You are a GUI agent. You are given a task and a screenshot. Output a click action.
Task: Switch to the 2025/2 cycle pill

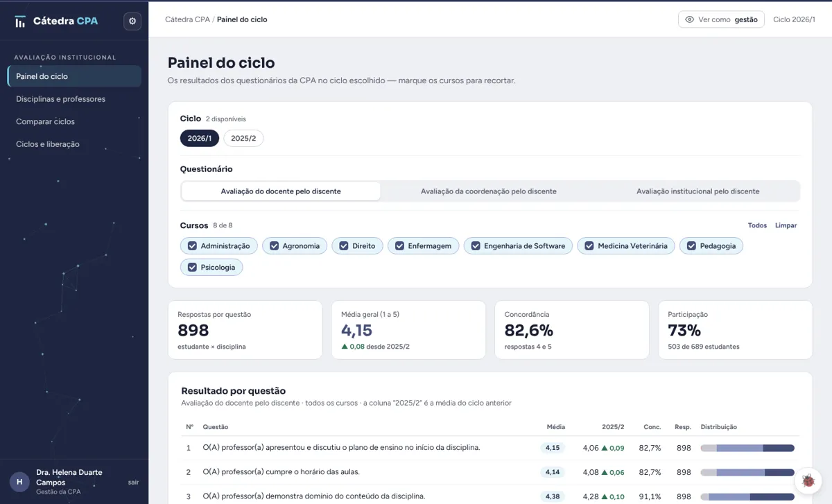(x=243, y=139)
